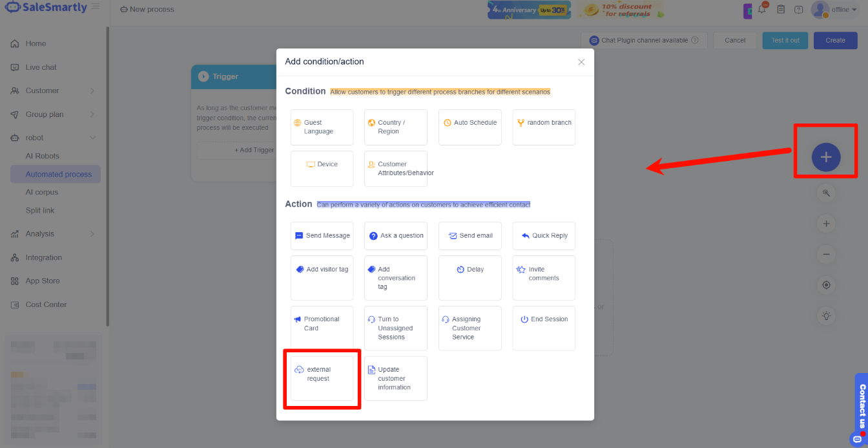Open tips via the lightbulb icon
This screenshot has height=448, width=868.
[826, 315]
